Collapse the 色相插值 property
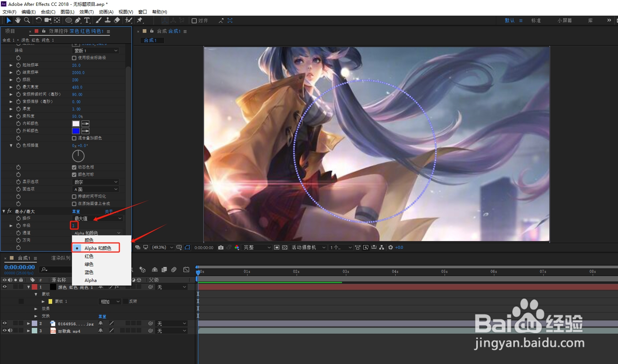The height and width of the screenshot is (364, 618). [x=11, y=146]
